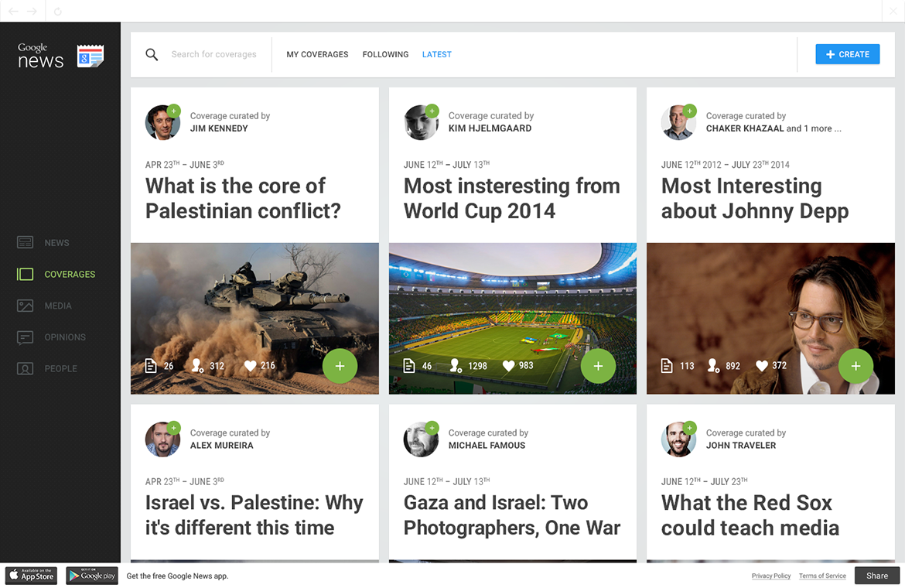Click the browser forward arrow
Screen dimensions: 905x588
tap(32, 11)
